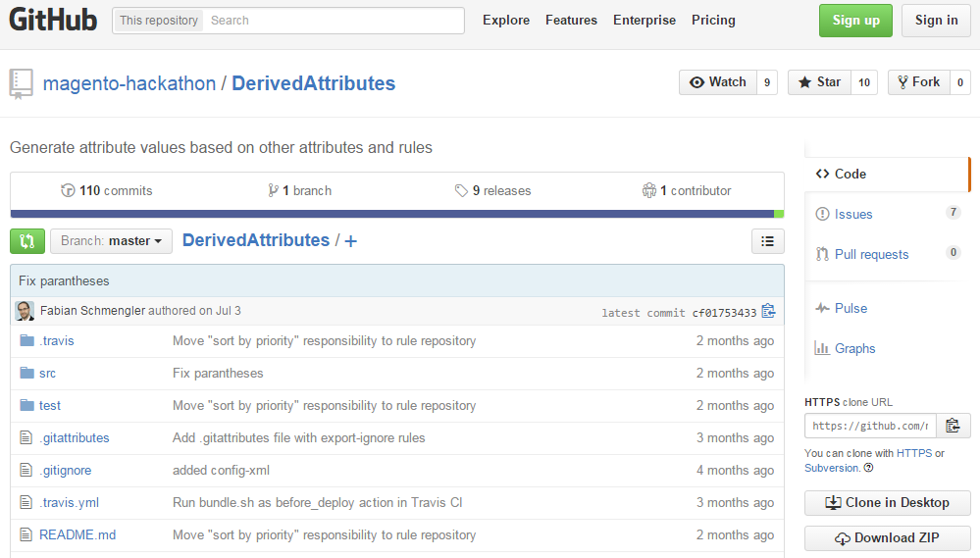980x558 pixels.
Task: Toggle commit description with the list icon button
Action: coord(767,241)
